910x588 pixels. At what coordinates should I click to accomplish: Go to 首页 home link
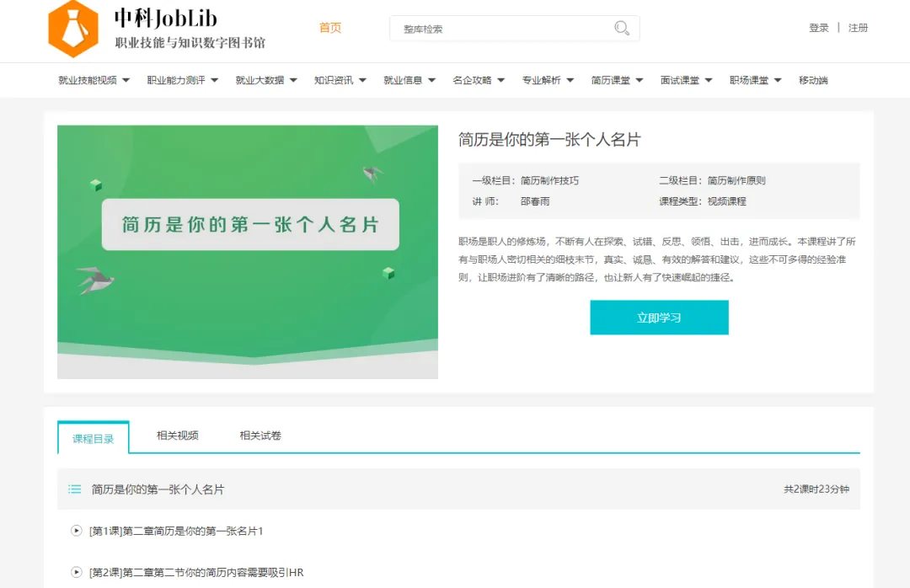click(330, 28)
